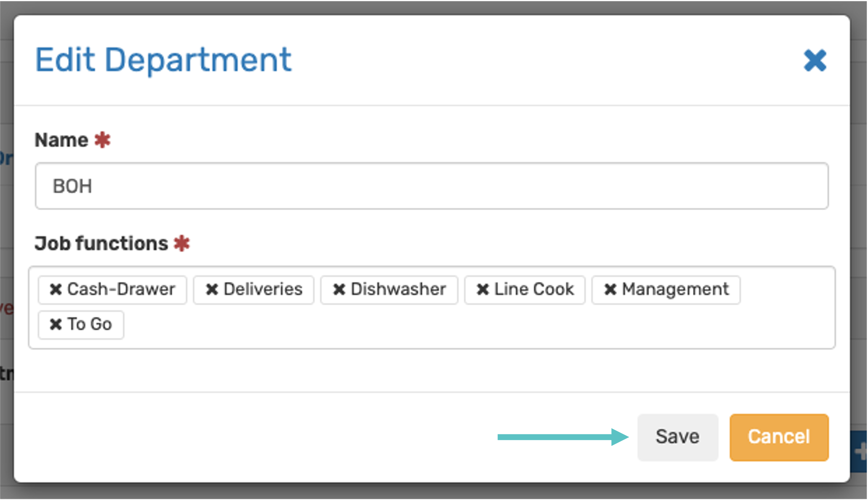
Task: Remove the Deliveries tag with its X
Action: (x=212, y=289)
